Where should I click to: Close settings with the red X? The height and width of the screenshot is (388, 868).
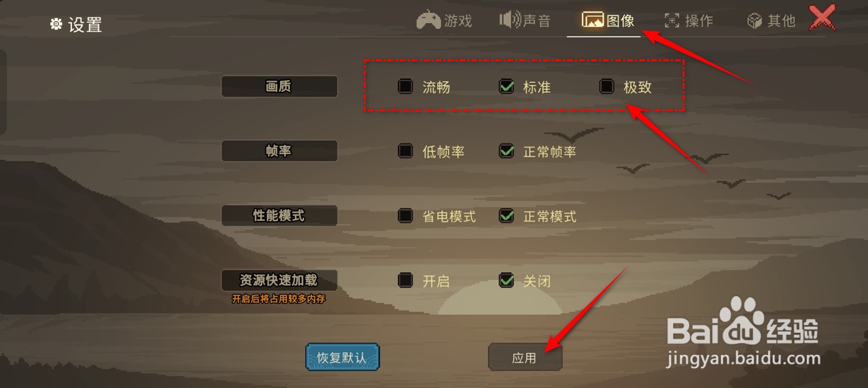click(822, 18)
